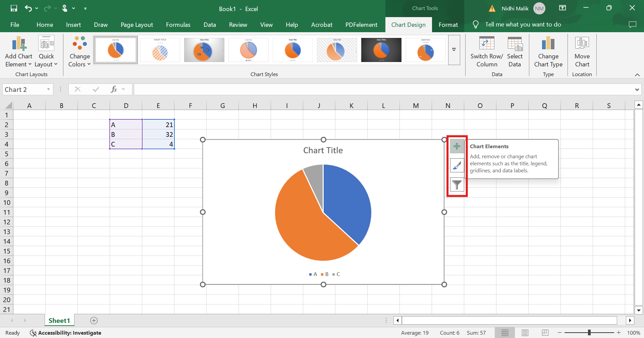Click the Insert Function fx icon
This screenshot has height=338, width=644.
(x=114, y=89)
